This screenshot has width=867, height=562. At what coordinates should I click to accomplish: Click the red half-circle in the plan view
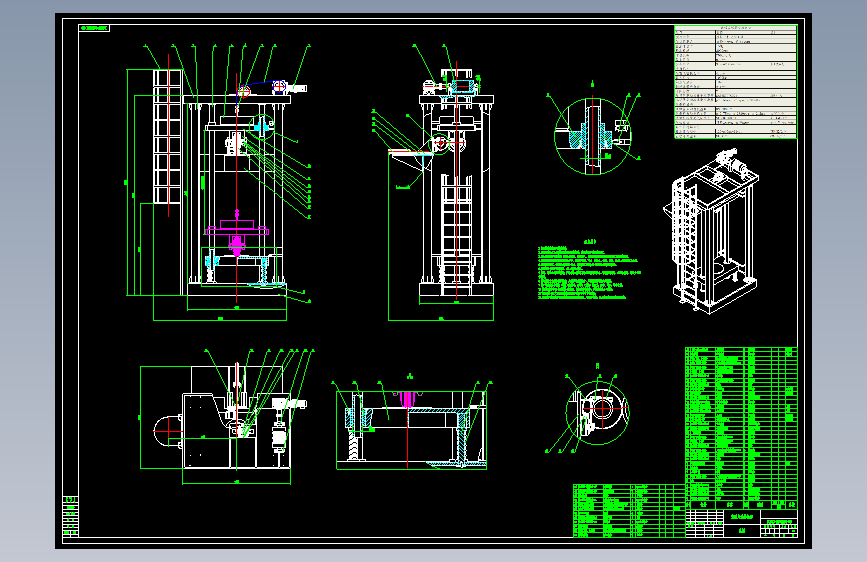[168, 431]
